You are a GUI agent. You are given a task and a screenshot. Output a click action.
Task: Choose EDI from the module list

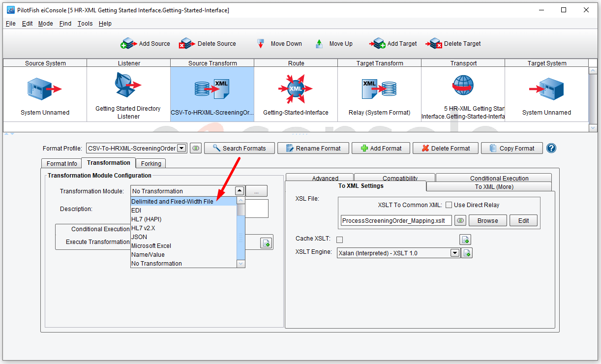pos(183,210)
